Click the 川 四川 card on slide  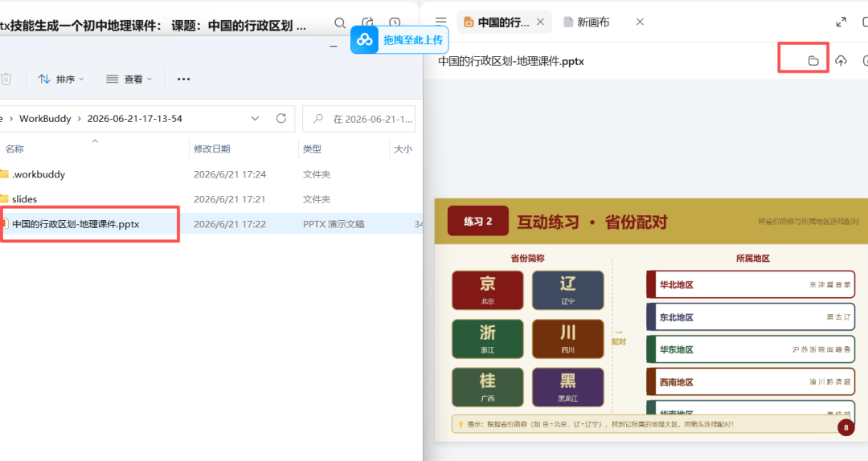click(568, 339)
